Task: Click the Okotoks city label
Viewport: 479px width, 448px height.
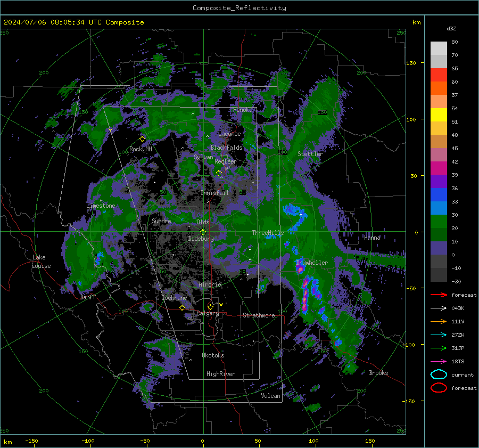Action: (213, 355)
